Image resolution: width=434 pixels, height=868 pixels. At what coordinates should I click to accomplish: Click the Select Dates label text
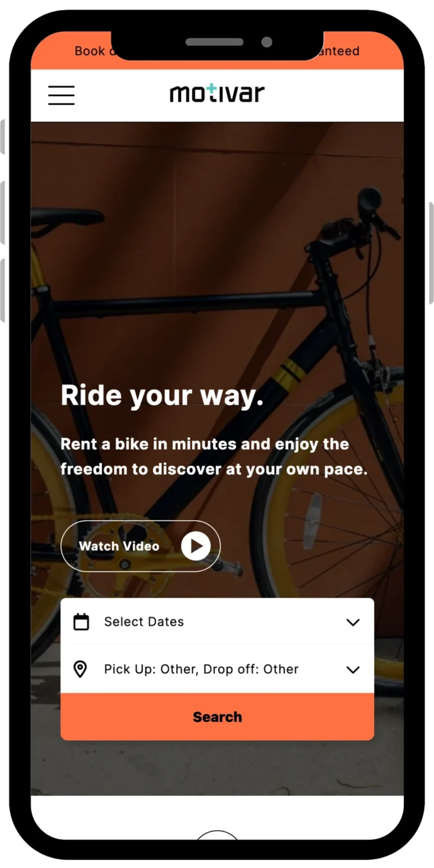[x=144, y=622]
